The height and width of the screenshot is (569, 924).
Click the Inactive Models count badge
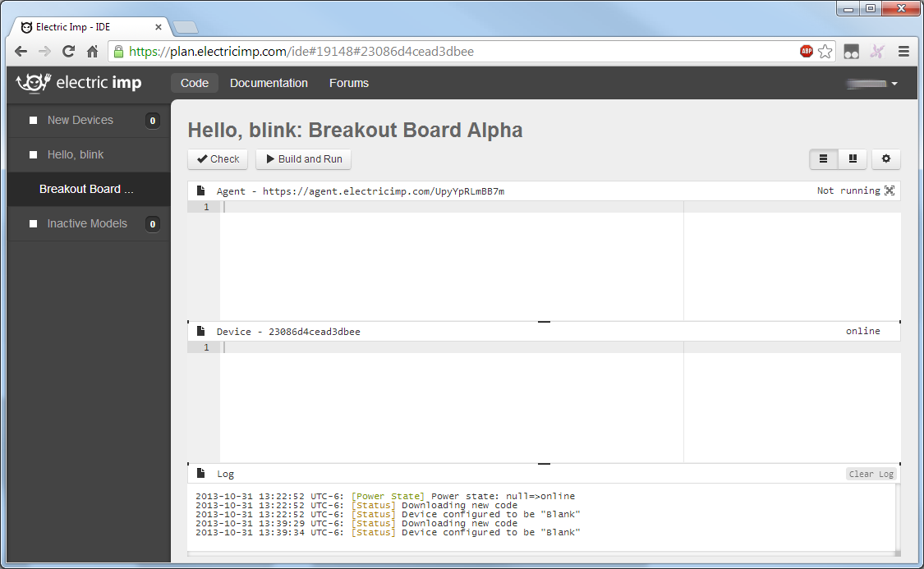coord(153,224)
